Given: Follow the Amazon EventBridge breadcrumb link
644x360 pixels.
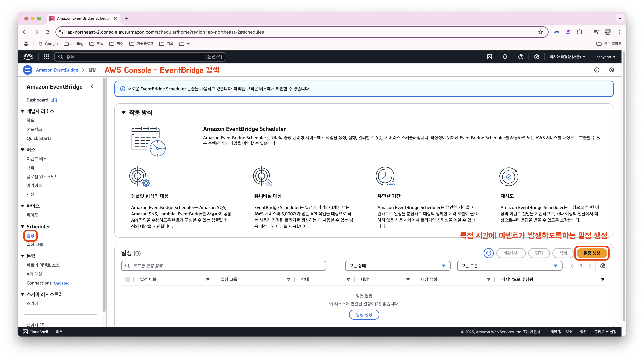Looking at the screenshot, I should coord(57,70).
